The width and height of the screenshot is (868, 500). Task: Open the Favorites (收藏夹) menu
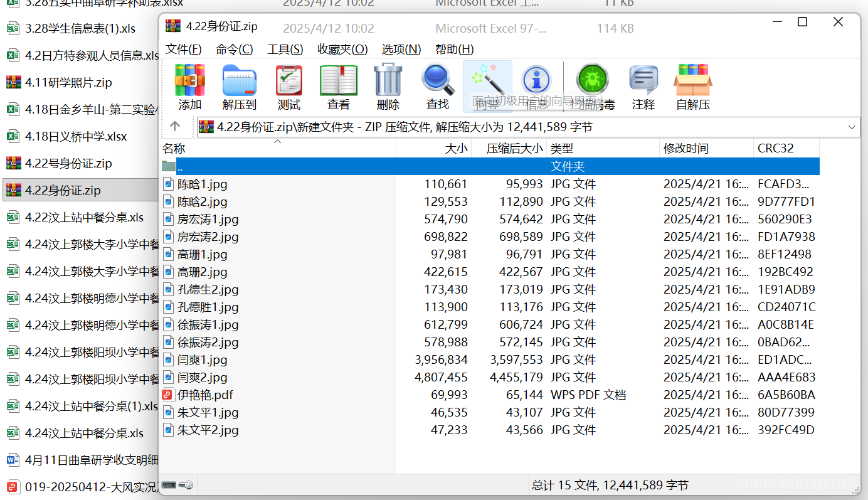(x=342, y=50)
